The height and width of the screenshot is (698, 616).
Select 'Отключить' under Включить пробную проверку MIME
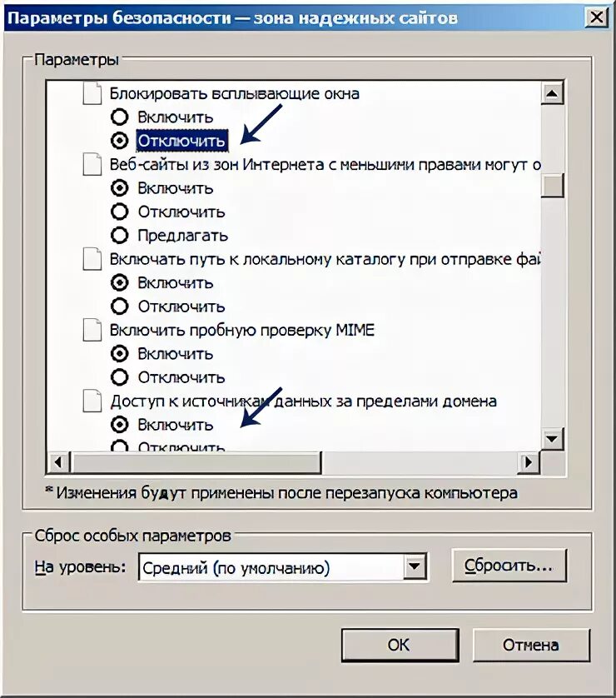[x=120, y=377]
